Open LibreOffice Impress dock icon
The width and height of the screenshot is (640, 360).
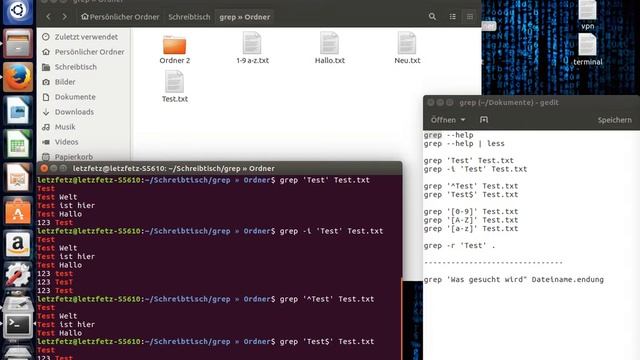click(x=18, y=178)
